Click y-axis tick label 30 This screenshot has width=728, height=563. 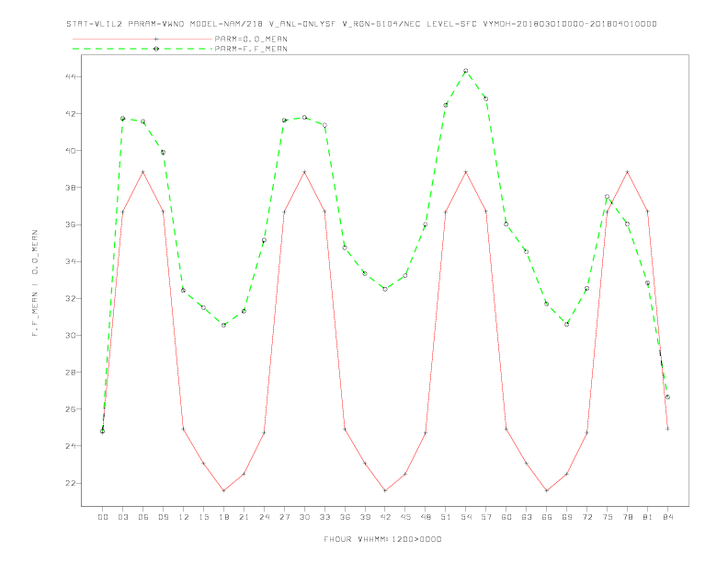(71, 335)
